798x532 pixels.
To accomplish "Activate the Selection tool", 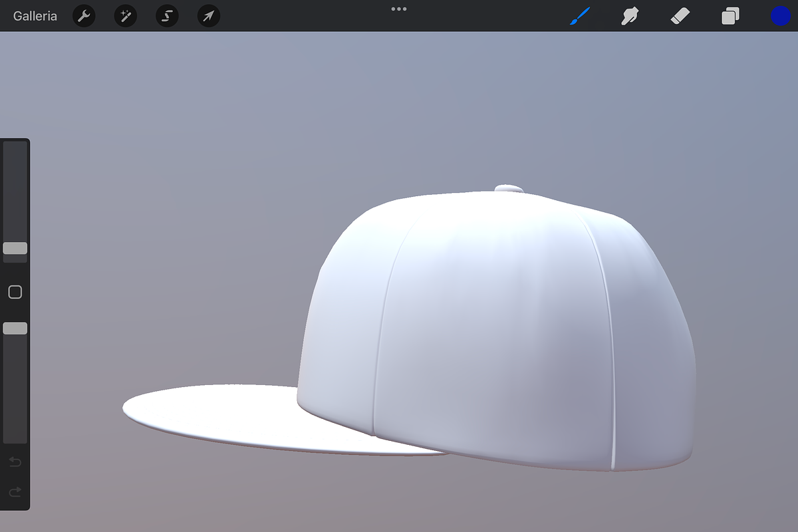I will (167, 16).
